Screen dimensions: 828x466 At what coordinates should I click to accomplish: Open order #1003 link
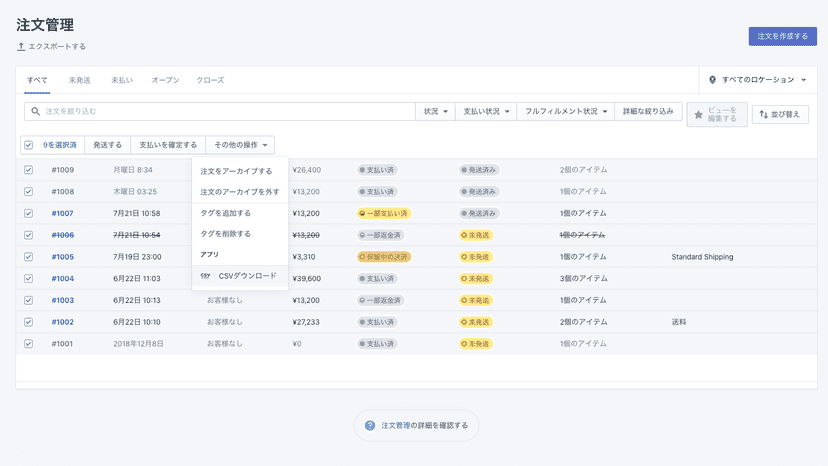click(x=62, y=300)
